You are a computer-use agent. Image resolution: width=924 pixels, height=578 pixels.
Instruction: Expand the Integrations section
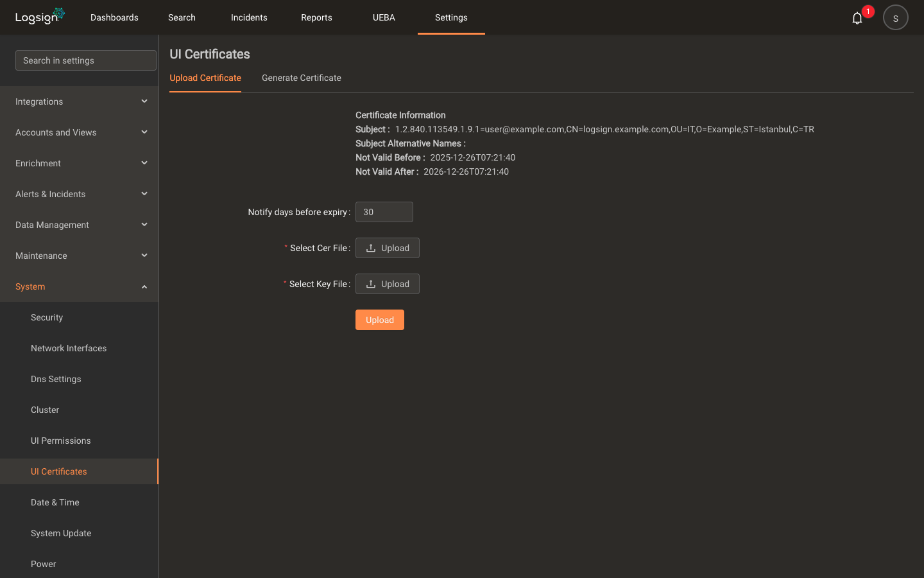(x=80, y=101)
